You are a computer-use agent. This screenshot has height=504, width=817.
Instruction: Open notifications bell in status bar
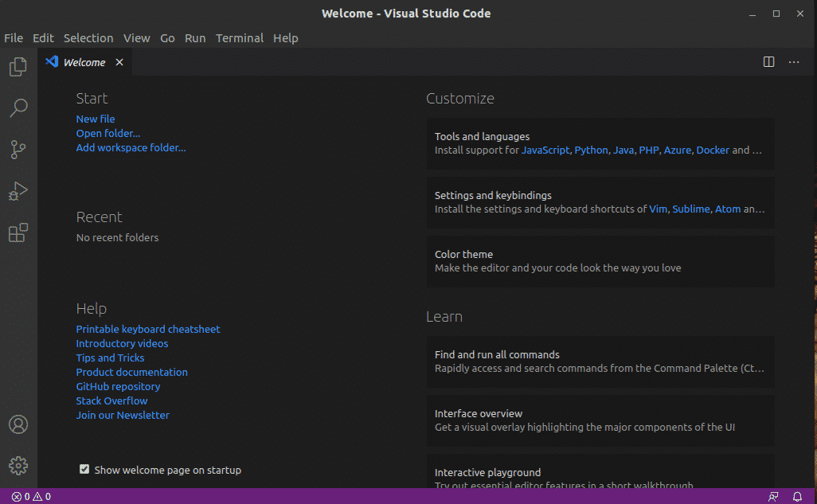[x=797, y=497]
